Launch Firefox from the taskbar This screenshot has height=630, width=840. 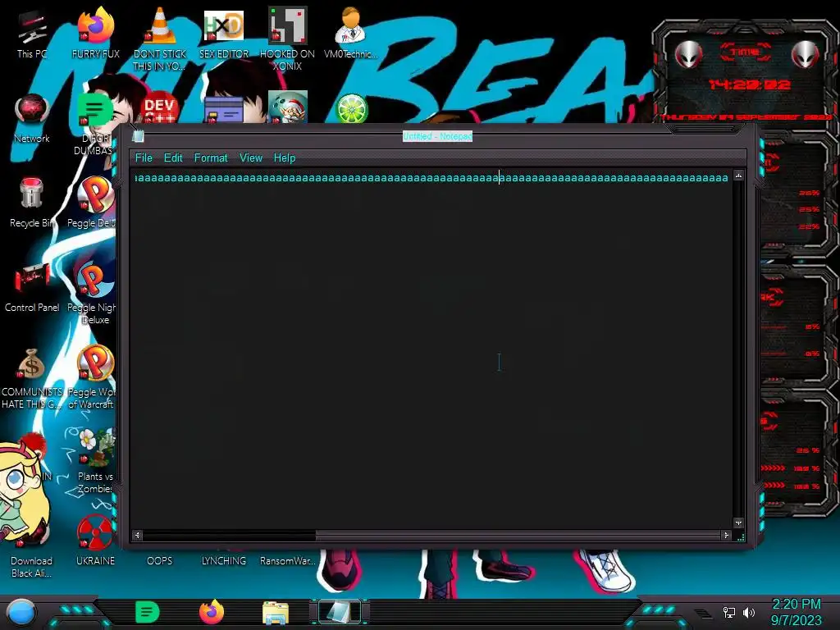tap(211, 612)
